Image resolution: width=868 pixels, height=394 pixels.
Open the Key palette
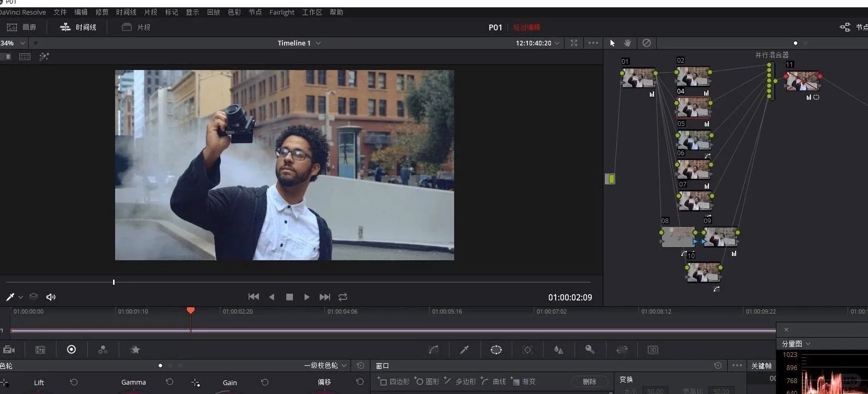point(590,350)
